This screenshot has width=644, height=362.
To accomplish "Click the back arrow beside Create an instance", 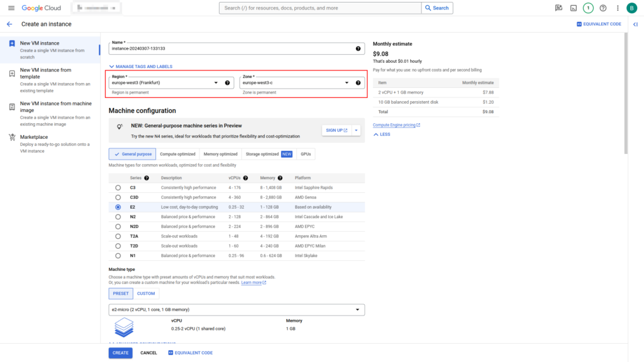I will click(x=9, y=24).
